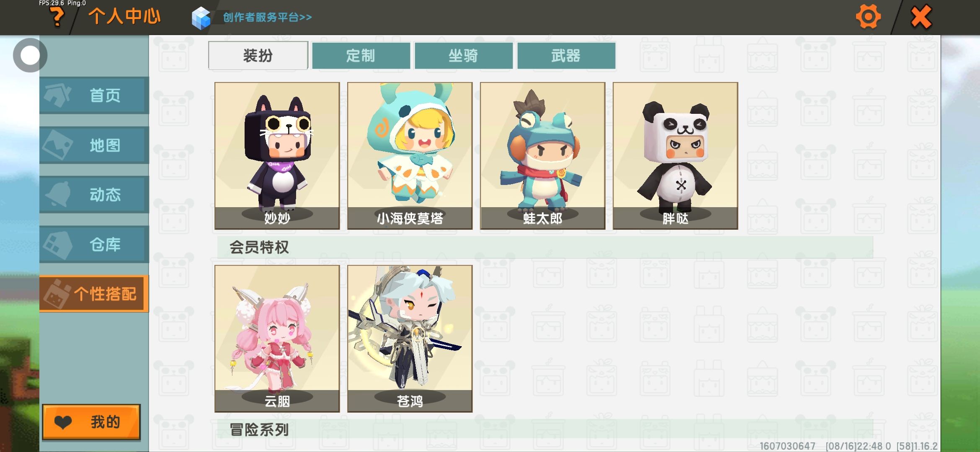The width and height of the screenshot is (980, 452).
Task: Click the picture icon beside 地图
Action: (x=57, y=145)
